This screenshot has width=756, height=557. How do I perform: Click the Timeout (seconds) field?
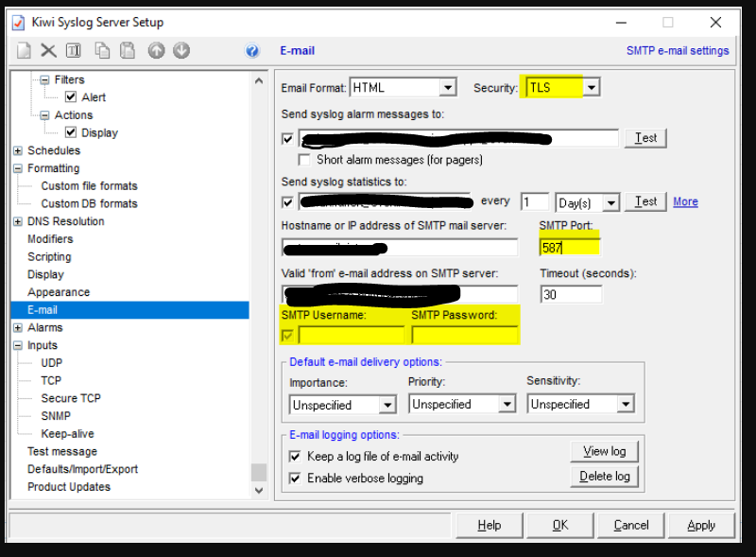(x=571, y=294)
